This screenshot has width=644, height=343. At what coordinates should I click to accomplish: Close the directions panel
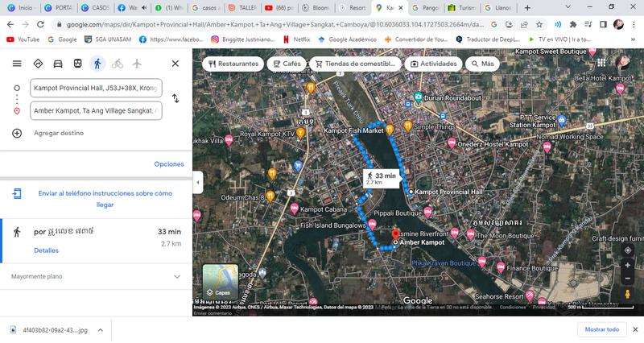click(x=175, y=64)
